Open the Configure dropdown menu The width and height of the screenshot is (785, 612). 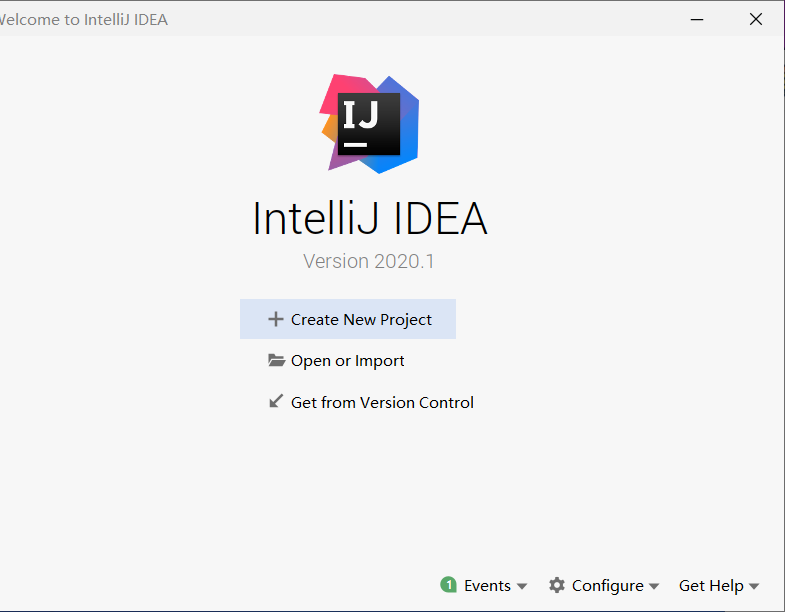[604, 585]
